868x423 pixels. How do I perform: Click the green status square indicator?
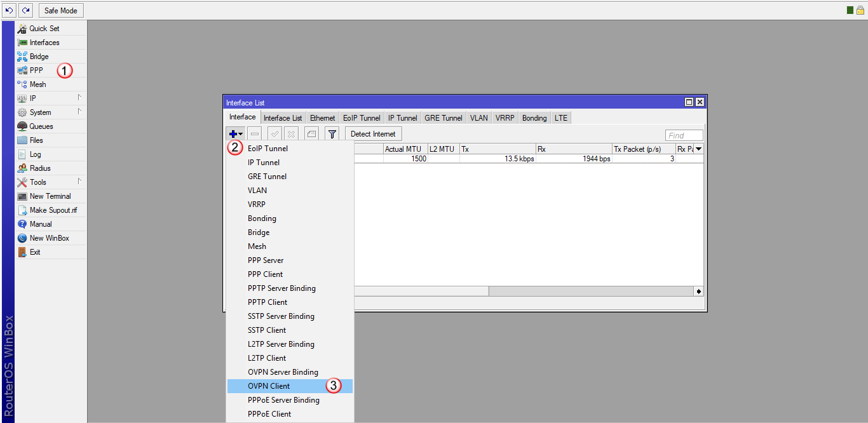pos(850,10)
